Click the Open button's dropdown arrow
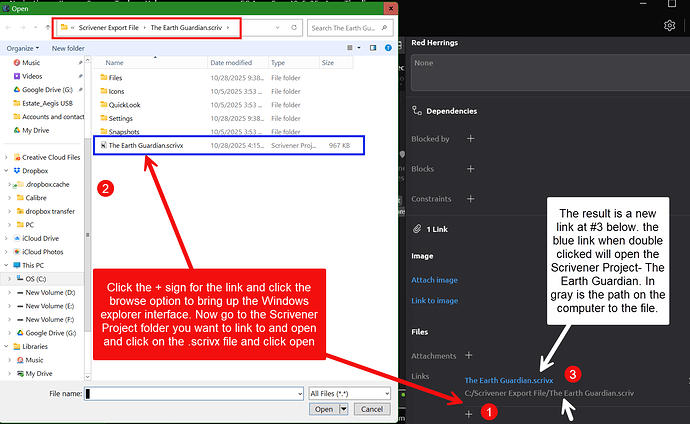The image size is (690, 424). [344, 408]
